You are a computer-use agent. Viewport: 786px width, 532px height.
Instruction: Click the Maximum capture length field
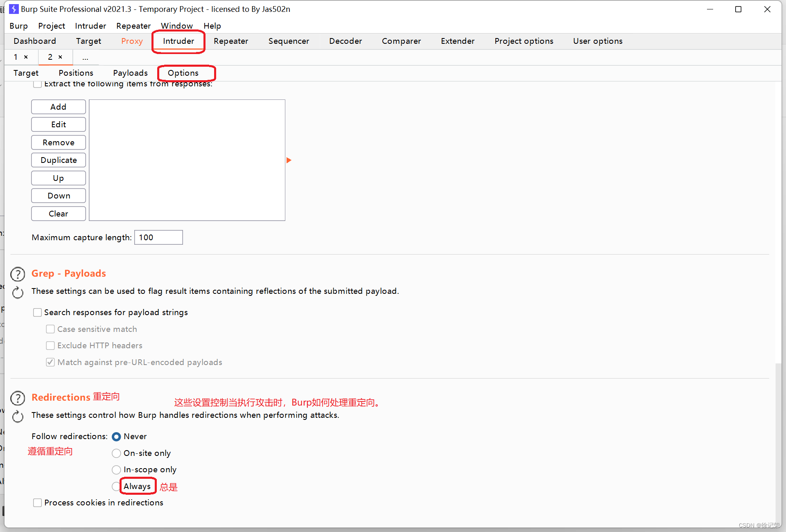[x=158, y=237]
